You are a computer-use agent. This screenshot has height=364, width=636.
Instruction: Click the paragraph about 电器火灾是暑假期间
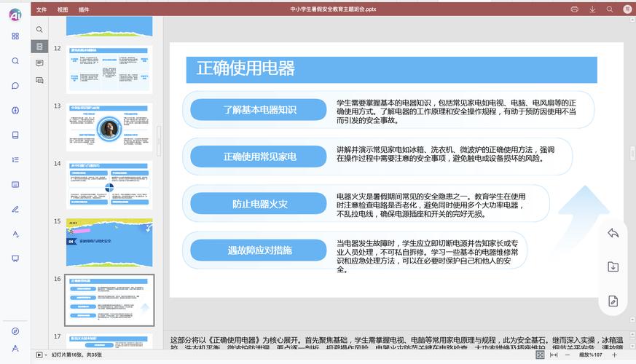click(x=431, y=205)
